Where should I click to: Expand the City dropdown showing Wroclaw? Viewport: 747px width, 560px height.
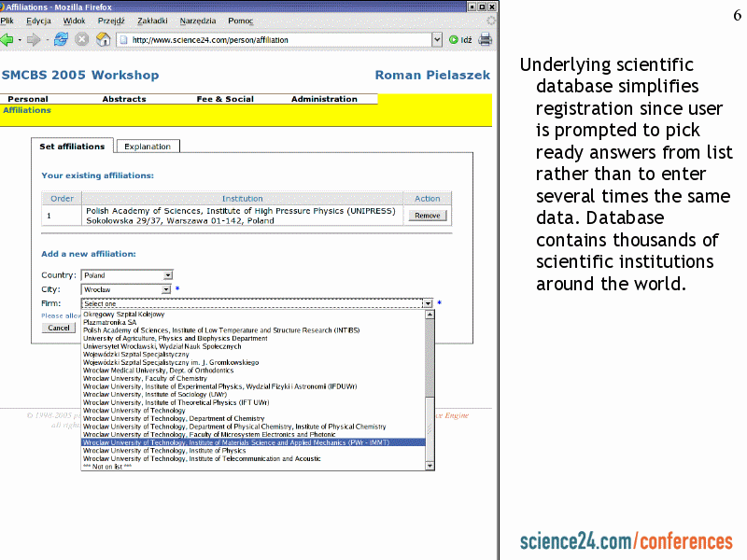167,289
